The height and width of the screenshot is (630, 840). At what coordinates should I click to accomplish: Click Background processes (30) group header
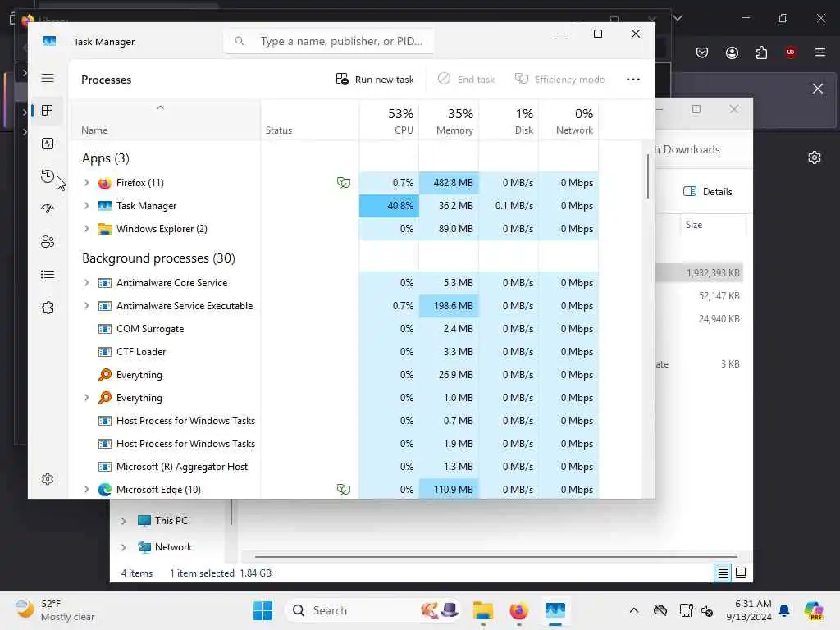point(158,258)
